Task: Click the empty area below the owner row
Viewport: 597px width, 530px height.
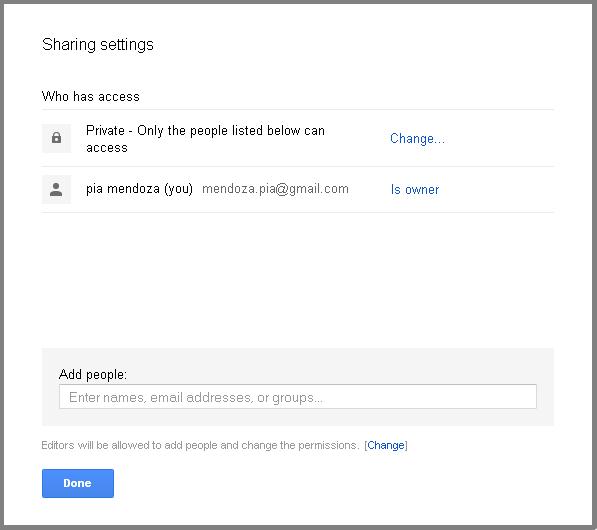Action: [298, 280]
